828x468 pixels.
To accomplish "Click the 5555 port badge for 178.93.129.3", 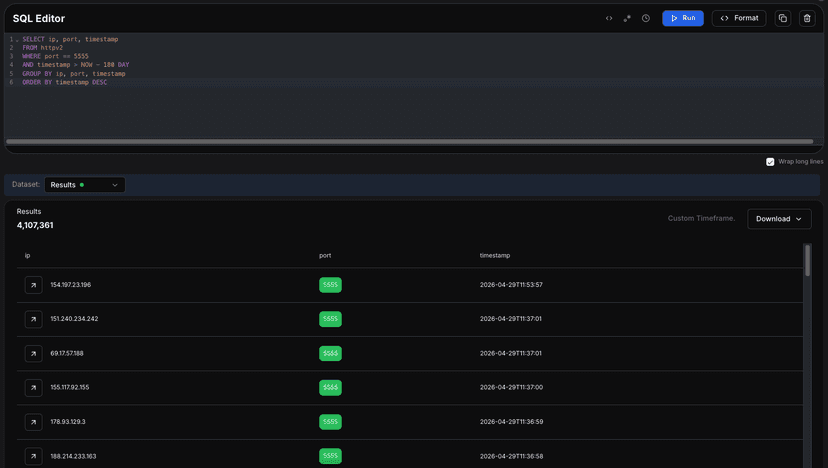I will click(330, 422).
